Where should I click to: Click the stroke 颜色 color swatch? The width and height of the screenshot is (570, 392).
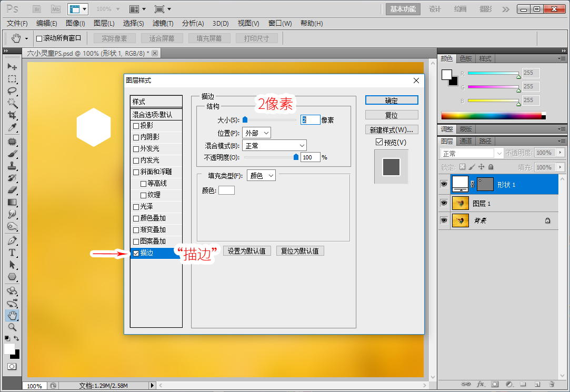pyautogui.click(x=226, y=190)
